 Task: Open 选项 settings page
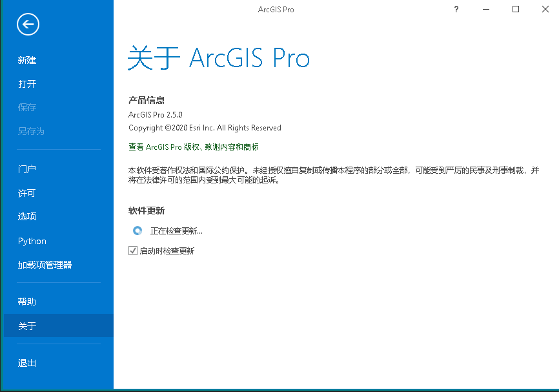point(27,216)
